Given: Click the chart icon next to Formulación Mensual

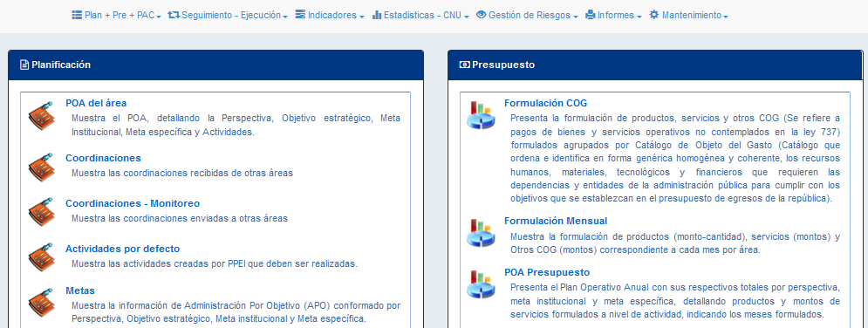Looking at the screenshot, I should pyautogui.click(x=481, y=232).
